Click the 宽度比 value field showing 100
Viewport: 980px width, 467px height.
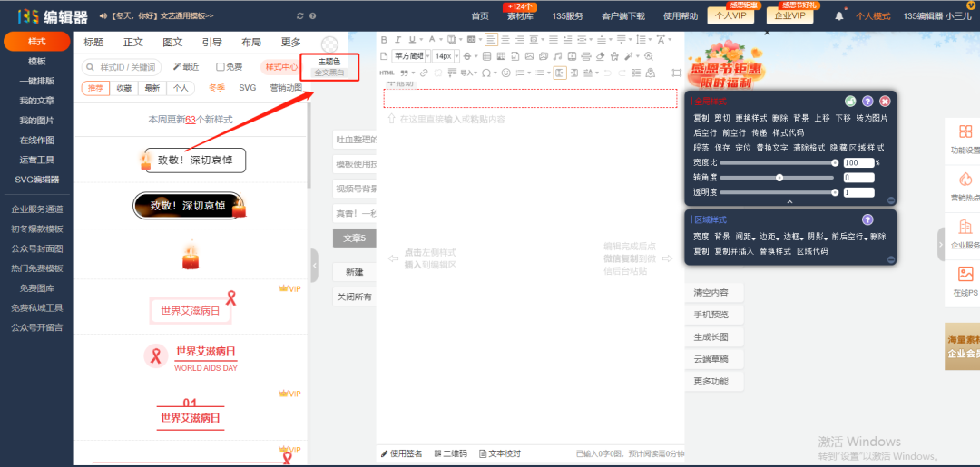pos(858,162)
